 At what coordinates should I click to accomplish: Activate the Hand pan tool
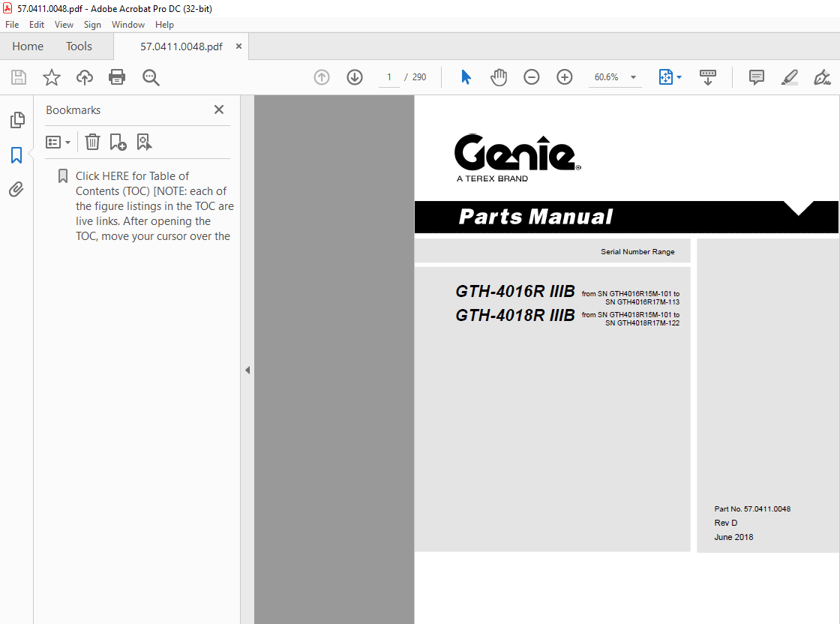click(x=498, y=77)
